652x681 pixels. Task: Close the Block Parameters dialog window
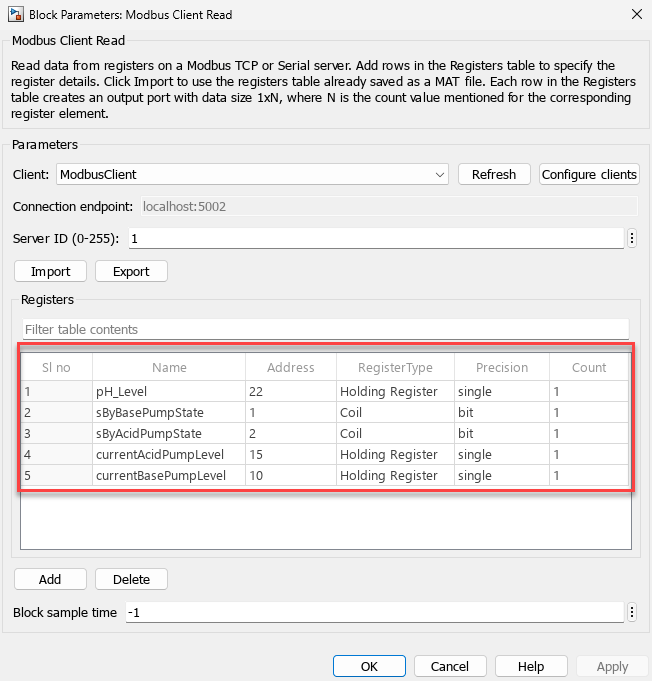pyautogui.click(x=636, y=14)
